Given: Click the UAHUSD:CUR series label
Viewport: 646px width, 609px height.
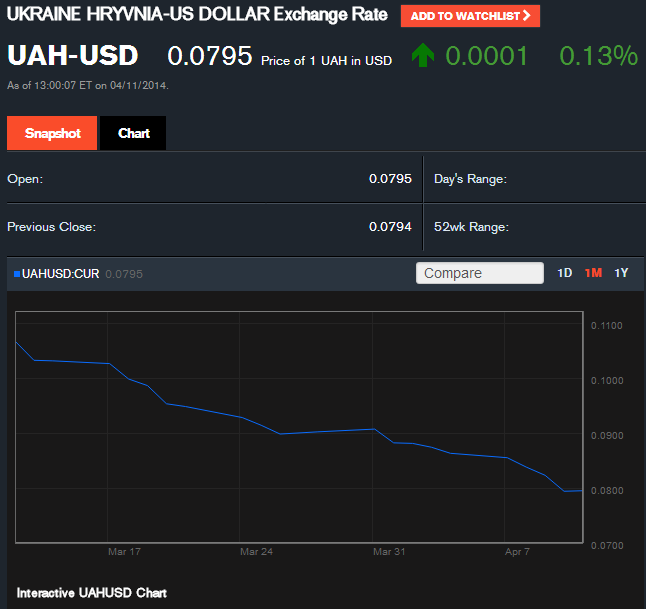Looking at the screenshot, I should click(62, 274).
